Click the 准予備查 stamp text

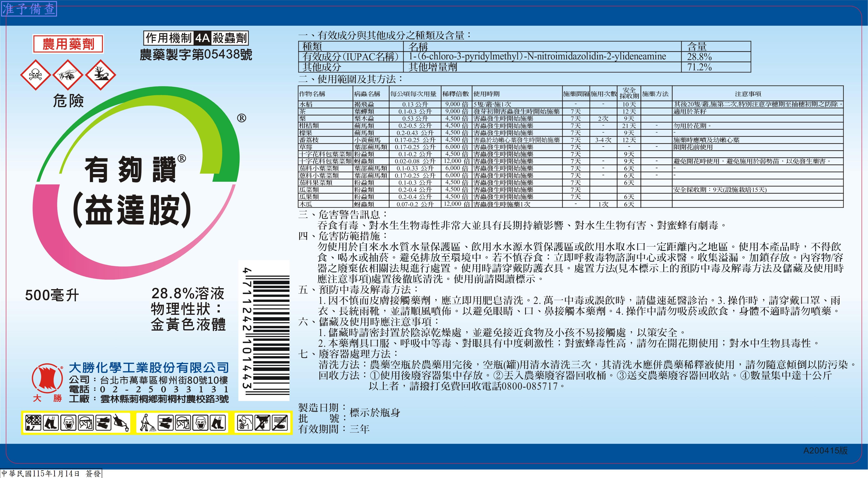point(29,9)
